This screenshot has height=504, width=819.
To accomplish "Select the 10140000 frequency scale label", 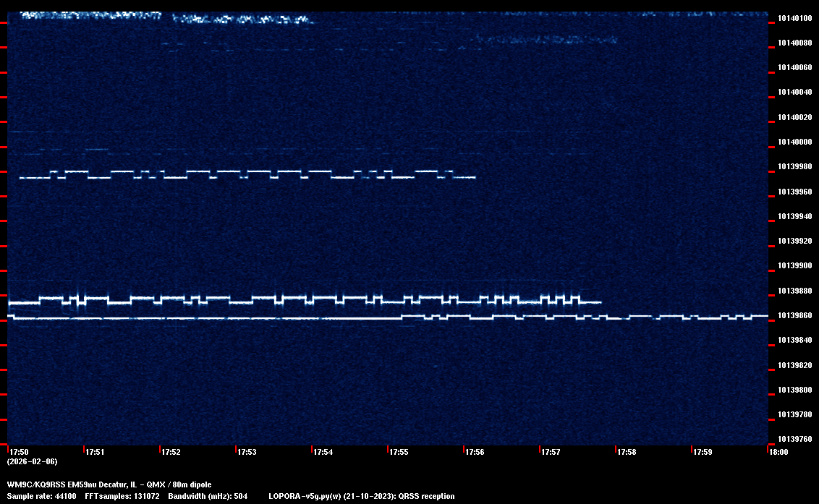I will click(794, 142).
